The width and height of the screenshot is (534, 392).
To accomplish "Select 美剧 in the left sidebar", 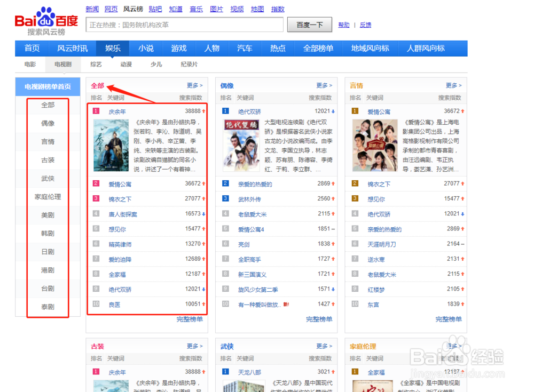I will click(48, 215).
